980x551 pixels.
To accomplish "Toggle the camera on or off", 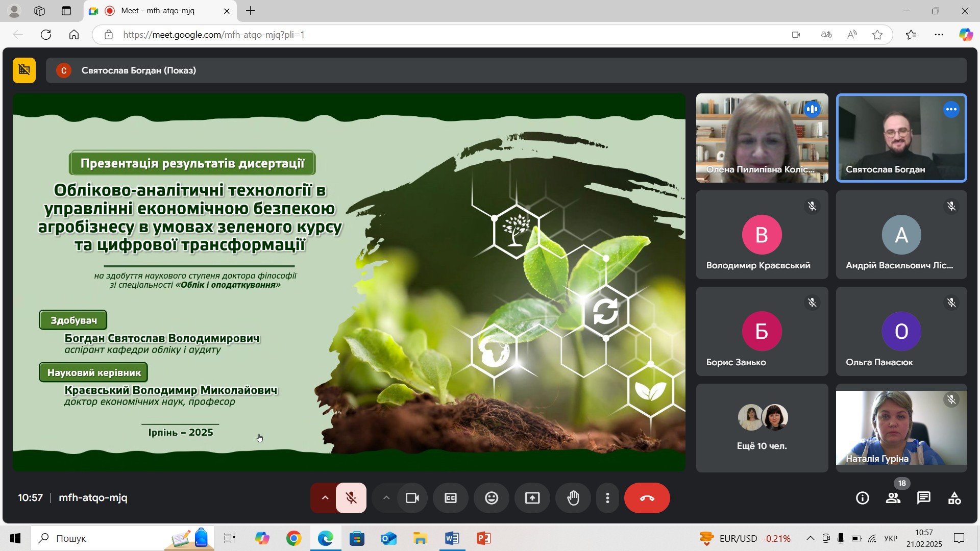I will [x=412, y=498].
